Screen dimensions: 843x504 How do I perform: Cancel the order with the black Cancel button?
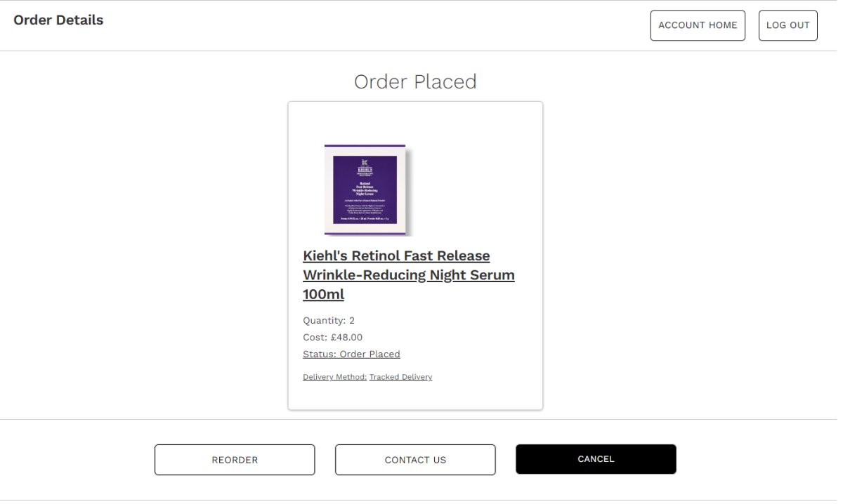(x=596, y=459)
